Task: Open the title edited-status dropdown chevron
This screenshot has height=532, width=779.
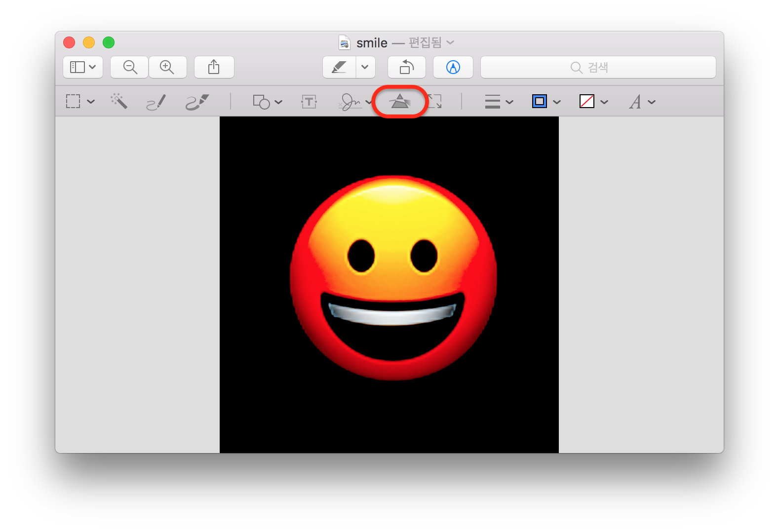Action: (x=450, y=42)
